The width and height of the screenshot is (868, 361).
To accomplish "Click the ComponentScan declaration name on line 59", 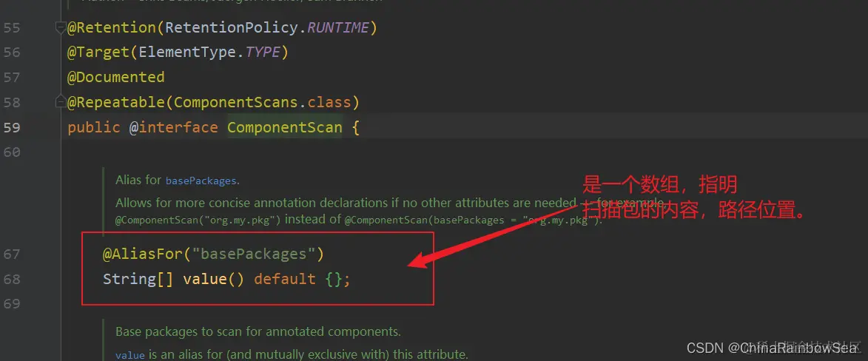I will tap(285, 127).
